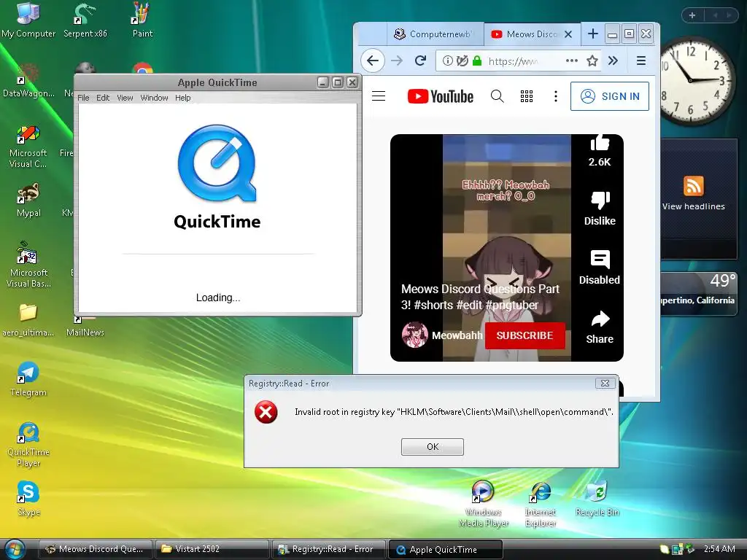Open aero_ultima folder on desktop
This screenshot has height=560, width=747.
click(28, 319)
